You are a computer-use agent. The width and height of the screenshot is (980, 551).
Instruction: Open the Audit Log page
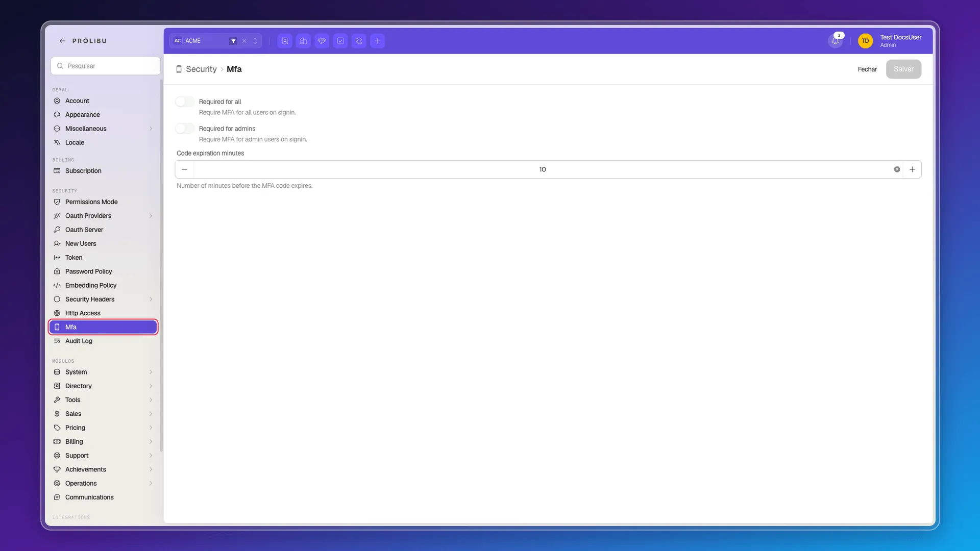[x=103, y=341]
